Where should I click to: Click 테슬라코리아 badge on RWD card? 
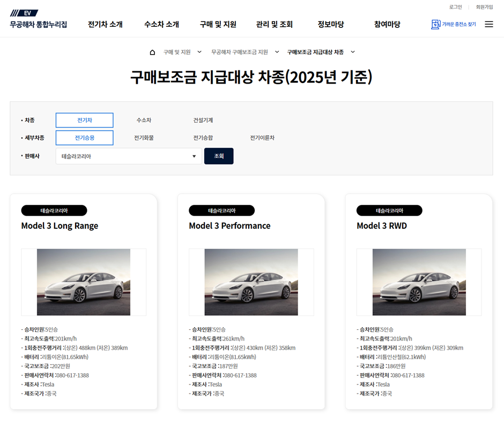coord(390,211)
